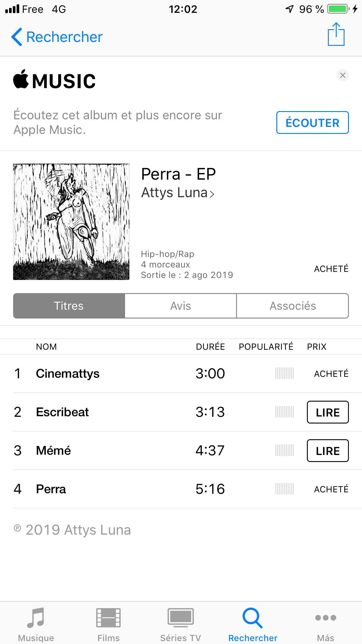The height and width of the screenshot is (644, 362).
Task: Tap the Apple Music logo
Action: 55,79
